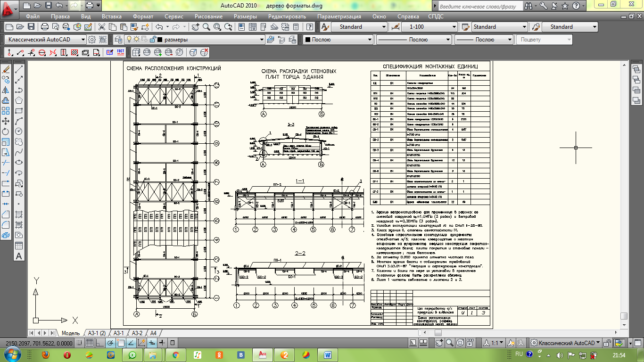
Task: Open Microsoft Word from the taskbar
Action: pos(328,354)
